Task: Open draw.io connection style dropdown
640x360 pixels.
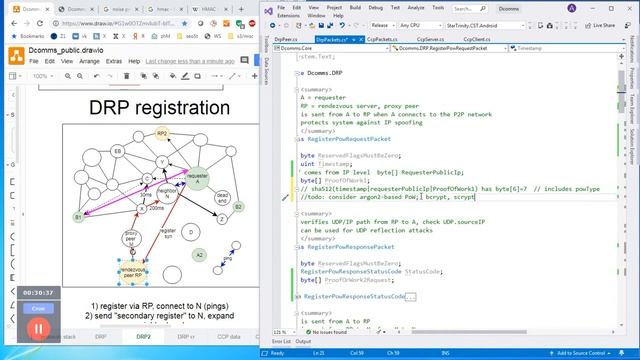Action: tap(216, 76)
